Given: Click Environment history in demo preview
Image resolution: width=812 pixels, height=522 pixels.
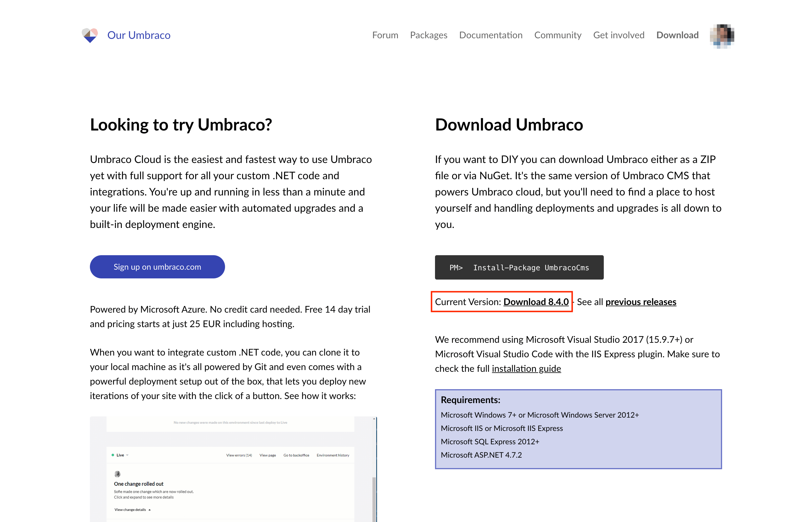Looking at the screenshot, I should 333,455.
